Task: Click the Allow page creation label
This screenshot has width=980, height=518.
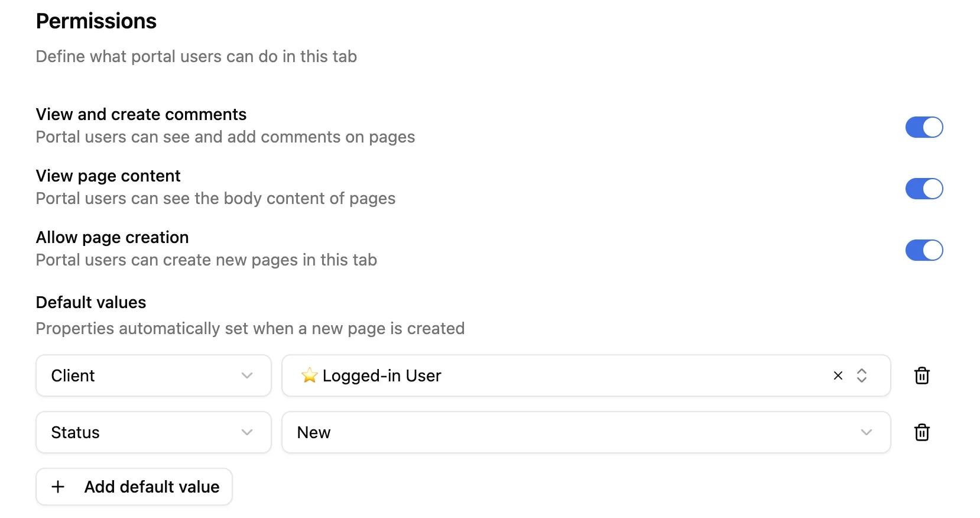Action: click(x=112, y=237)
